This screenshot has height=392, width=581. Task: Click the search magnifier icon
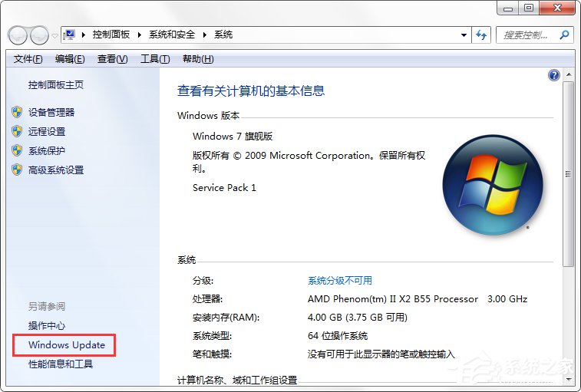(x=565, y=35)
